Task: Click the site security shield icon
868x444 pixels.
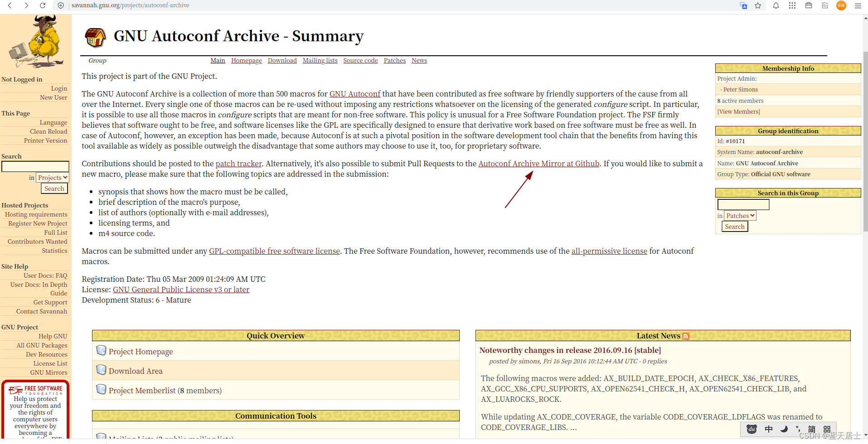Action: 61,5
